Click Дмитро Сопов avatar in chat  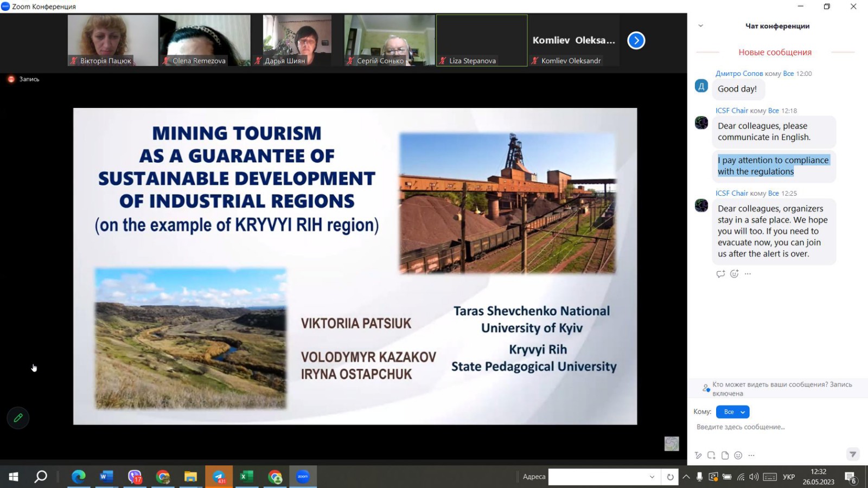click(x=701, y=86)
